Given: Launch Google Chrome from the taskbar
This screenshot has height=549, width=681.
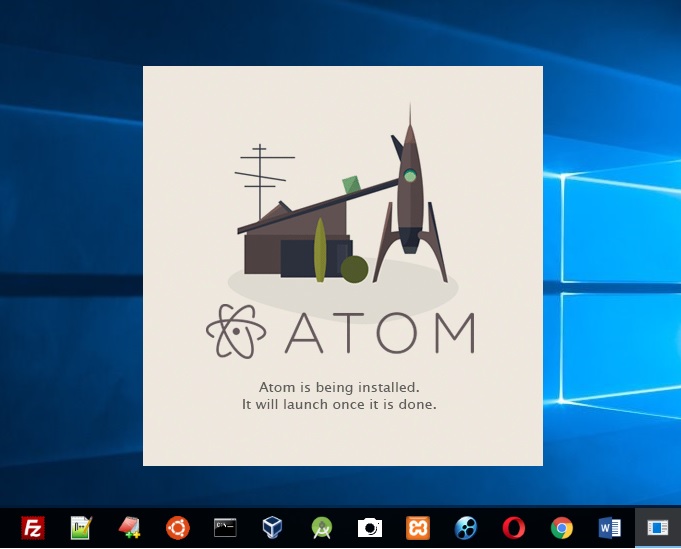Looking at the screenshot, I should coord(561,527).
